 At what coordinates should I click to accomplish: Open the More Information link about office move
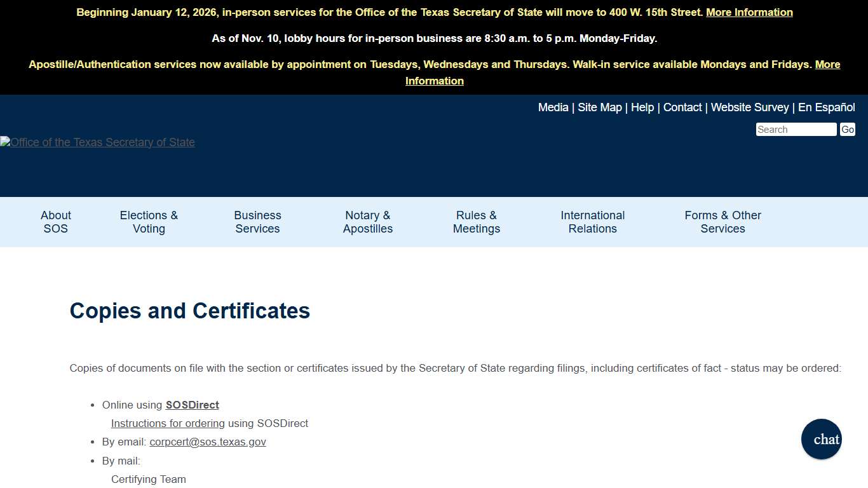[x=749, y=12]
